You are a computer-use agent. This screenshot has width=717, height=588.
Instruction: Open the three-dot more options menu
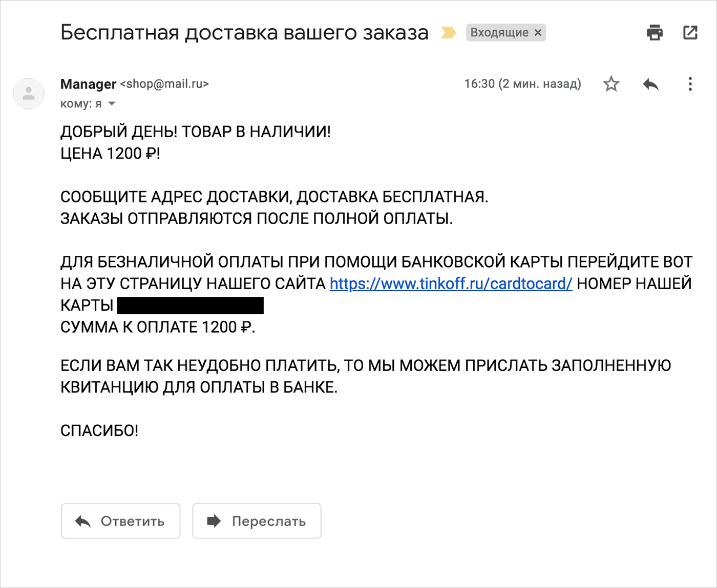(690, 84)
